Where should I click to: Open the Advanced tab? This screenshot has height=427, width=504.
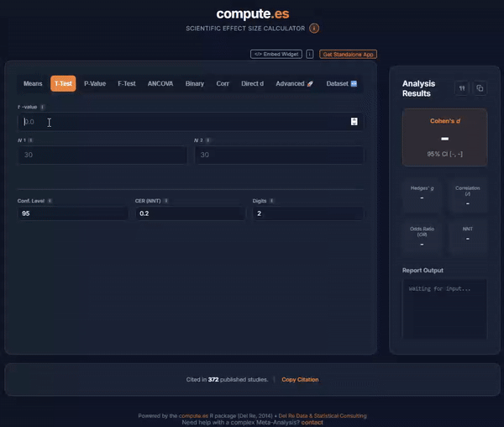point(294,83)
